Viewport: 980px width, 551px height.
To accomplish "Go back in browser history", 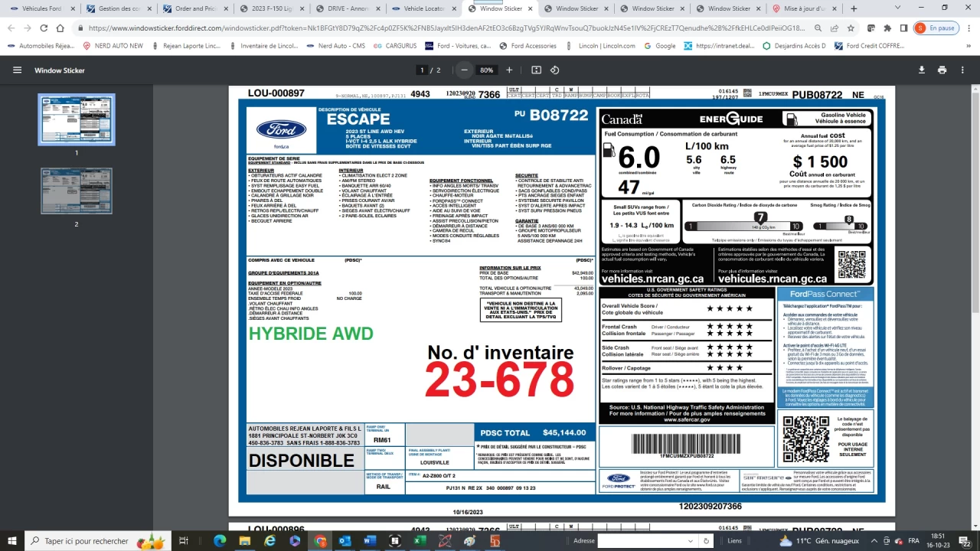I will 11,28.
